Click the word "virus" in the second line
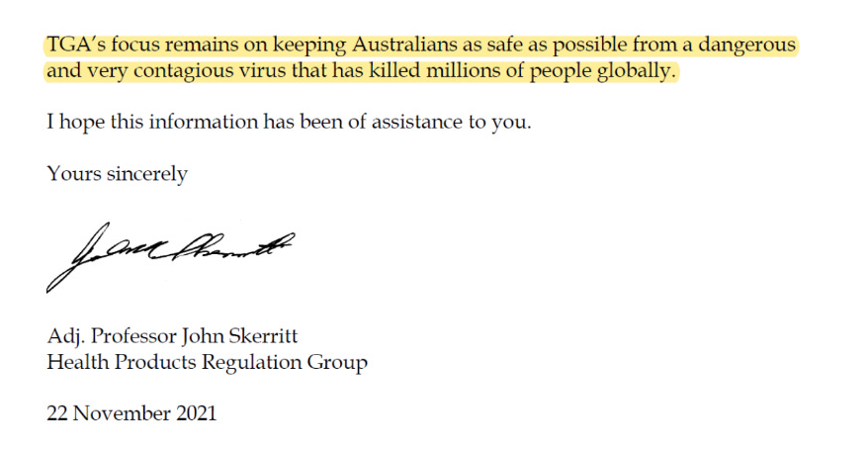Viewport: 868px width, 449px height. tap(247, 72)
